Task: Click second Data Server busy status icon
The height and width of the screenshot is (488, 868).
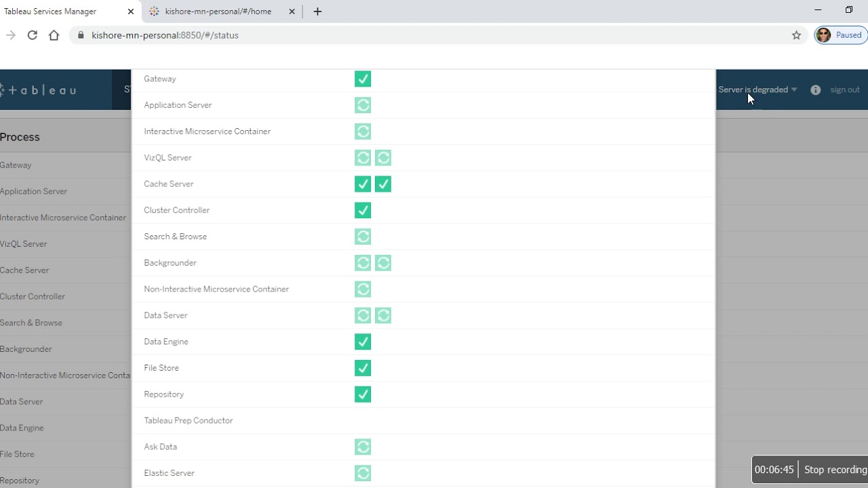Action: pos(383,315)
